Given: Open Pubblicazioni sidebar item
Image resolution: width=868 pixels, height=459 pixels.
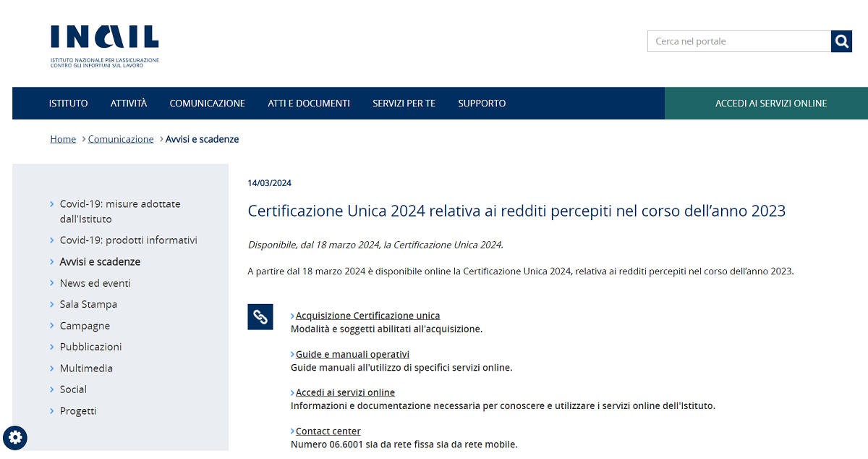Looking at the screenshot, I should tap(91, 347).
